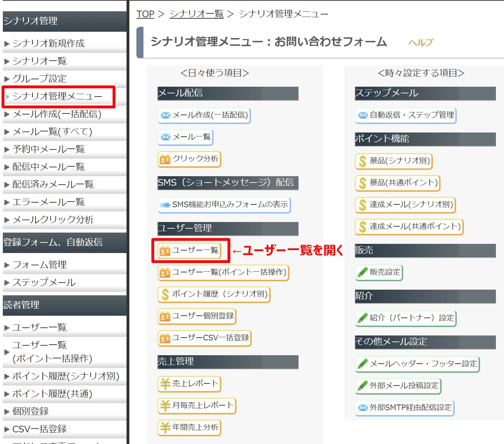Click dollar icon on ポイント履歴（シナリオ別）

tap(165, 295)
